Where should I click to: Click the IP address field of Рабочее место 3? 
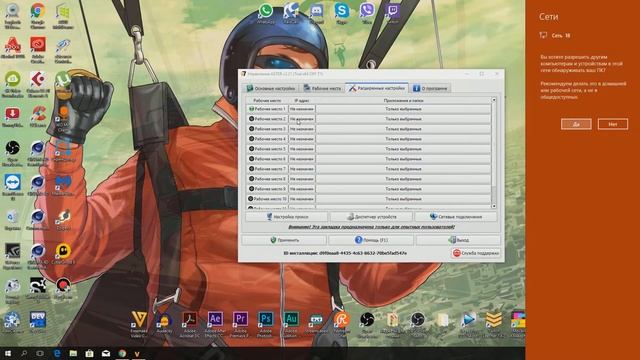tap(302, 129)
